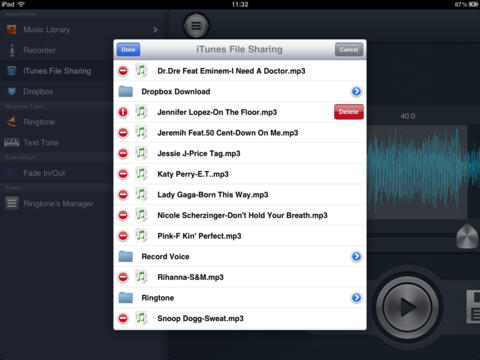480x360 pixels.
Task: Open Recorder in the sidebar
Action: pos(57,50)
